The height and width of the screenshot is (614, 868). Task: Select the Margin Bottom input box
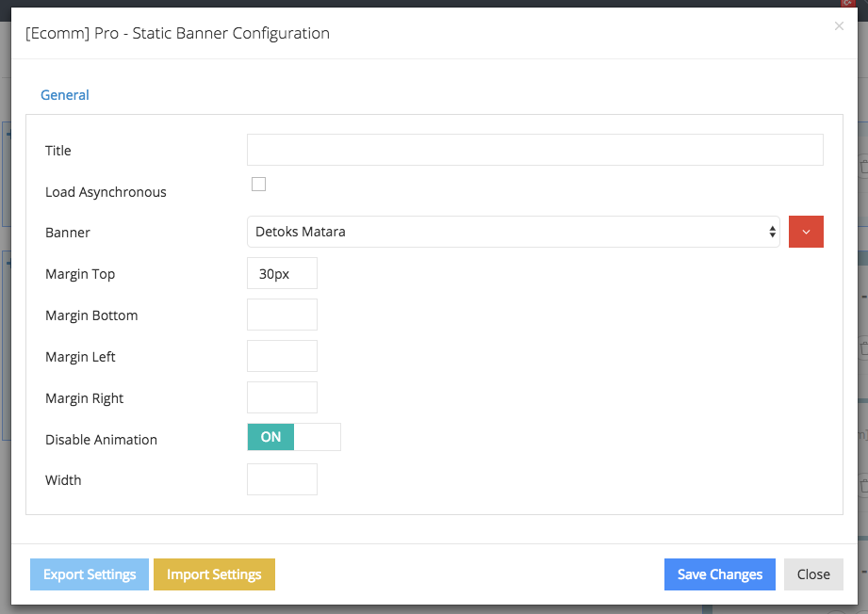pyautogui.click(x=282, y=315)
